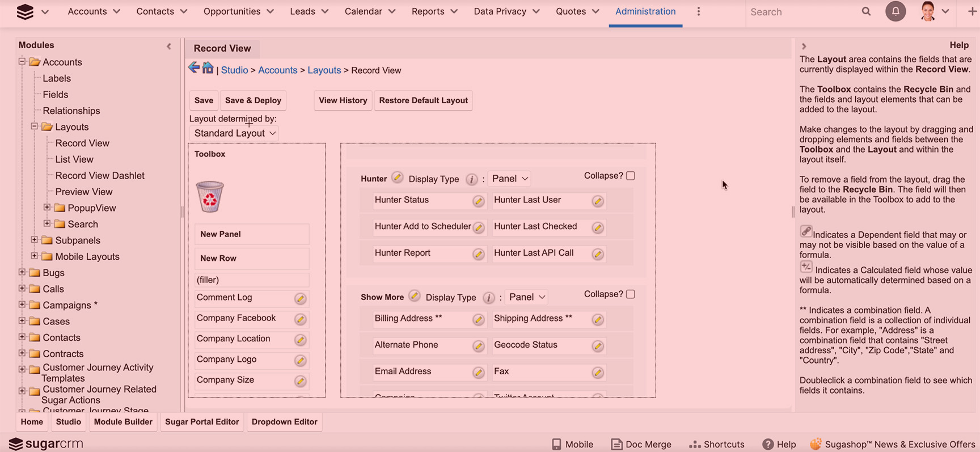Open the Standard Layout dropdown

point(235,133)
